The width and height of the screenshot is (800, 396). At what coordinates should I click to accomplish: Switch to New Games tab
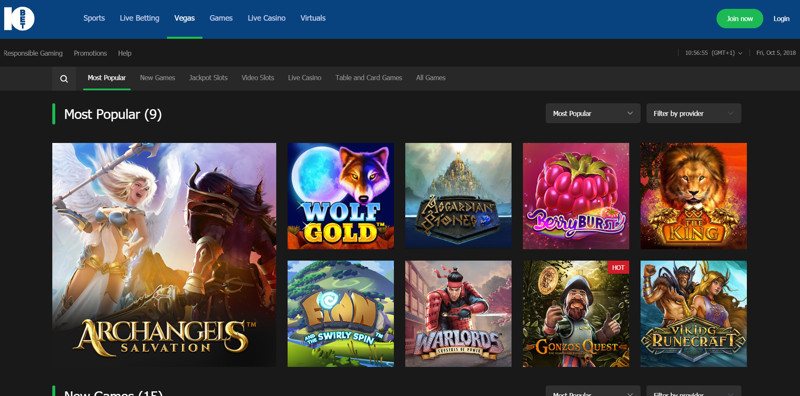click(157, 78)
